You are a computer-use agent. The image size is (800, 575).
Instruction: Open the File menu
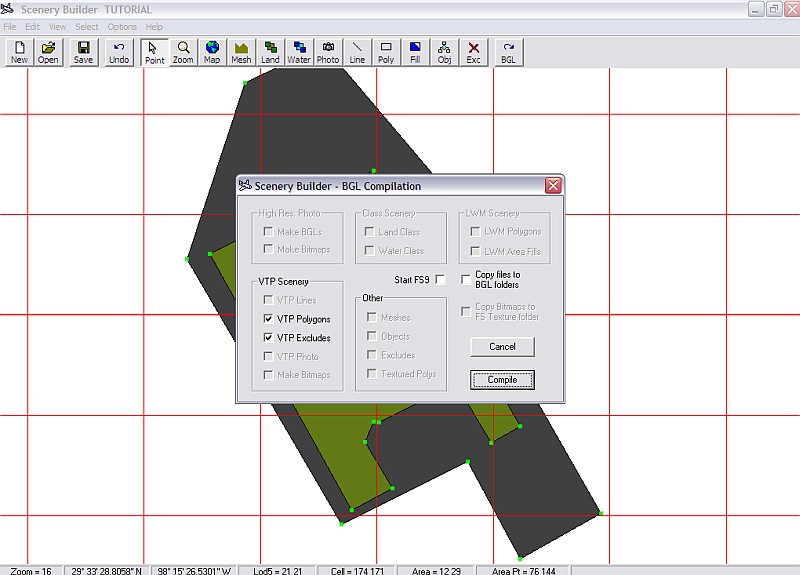[x=10, y=27]
